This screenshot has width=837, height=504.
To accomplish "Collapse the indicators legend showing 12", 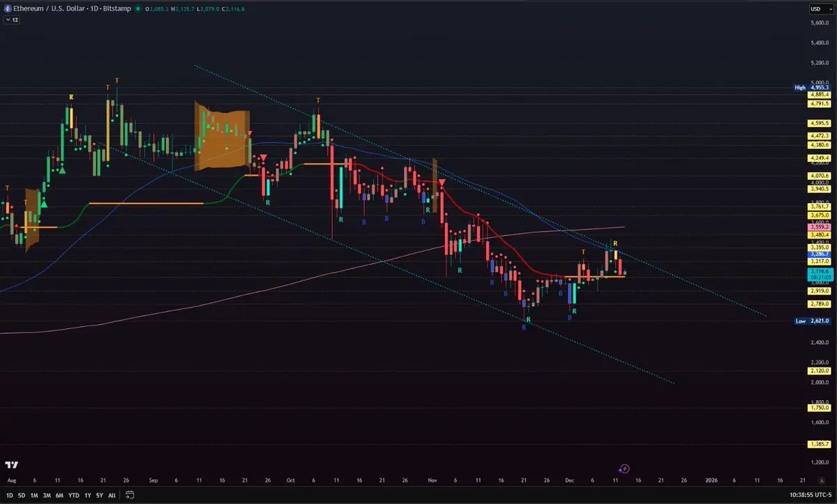I will pyautogui.click(x=12, y=20).
